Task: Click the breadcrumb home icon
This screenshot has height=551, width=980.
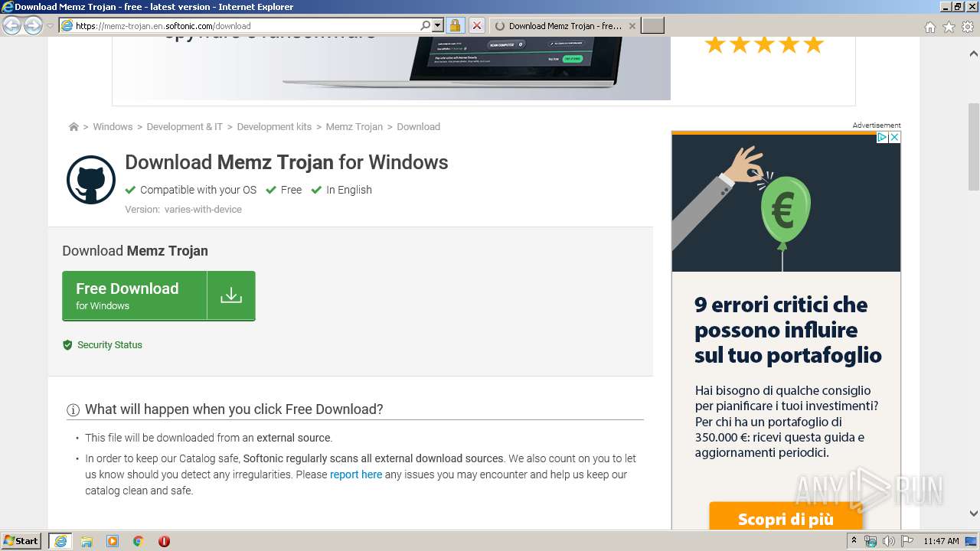Action: tap(73, 127)
